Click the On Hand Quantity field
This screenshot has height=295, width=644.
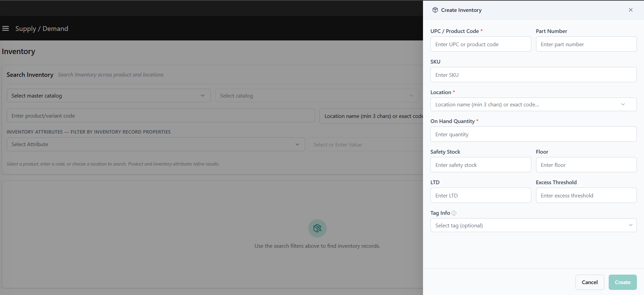(533, 134)
